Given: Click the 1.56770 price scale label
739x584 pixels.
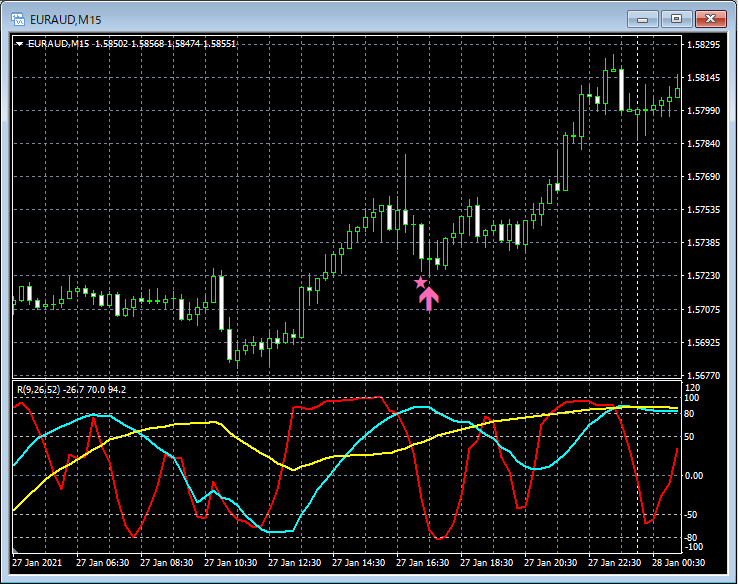Looking at the screenshot, I should [704, 376].
